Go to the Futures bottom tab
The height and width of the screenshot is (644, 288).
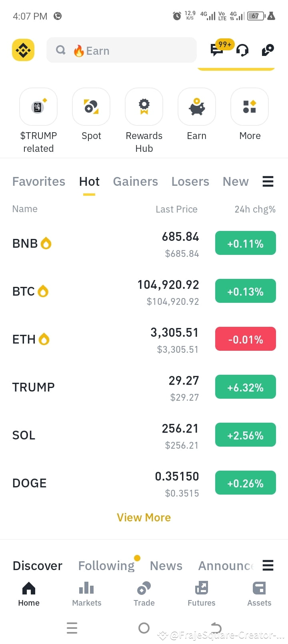click(202, 594)
